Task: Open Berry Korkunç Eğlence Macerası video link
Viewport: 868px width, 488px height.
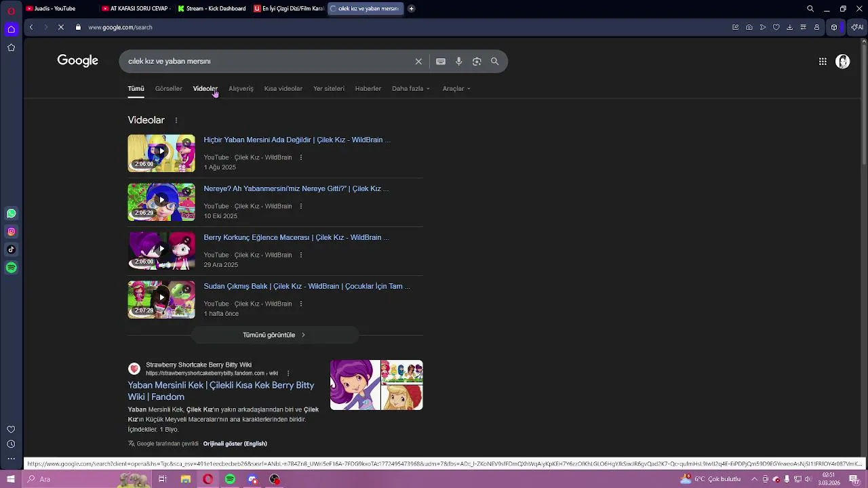Action: [x=296, y=238]
